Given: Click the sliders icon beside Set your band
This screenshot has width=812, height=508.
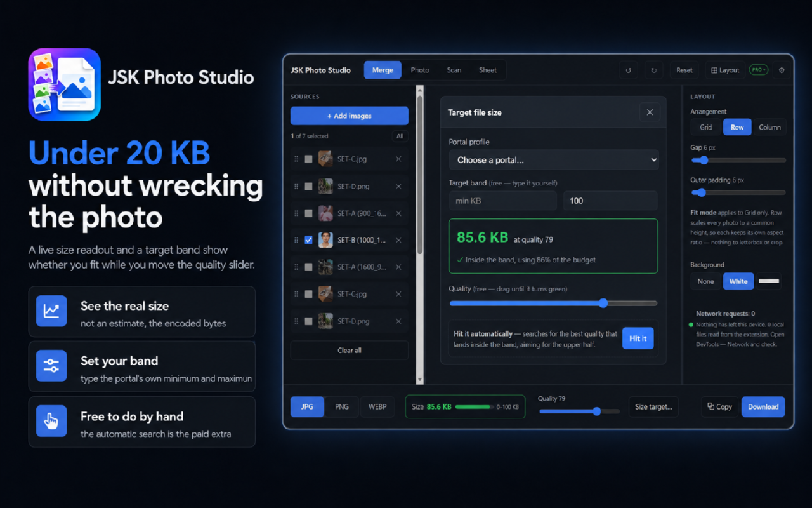Looking at the screenshot, I should (x=51, y=366).
